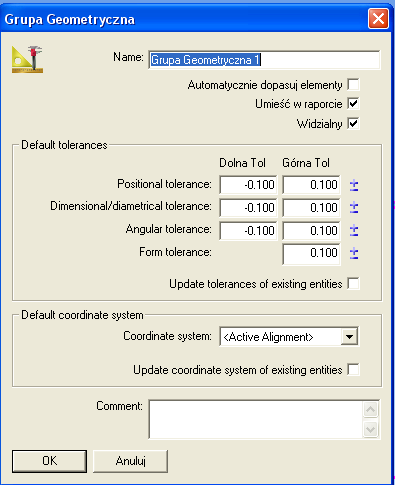The width and height of the screenshot is (395, 485).
Task: Click the plus-minus icon for Form tolerance
Action: coord(354,254)
